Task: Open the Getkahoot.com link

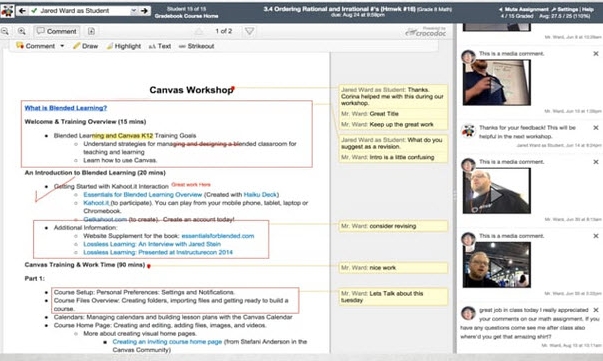Action: pyautogui.click(x=105, y=219)
